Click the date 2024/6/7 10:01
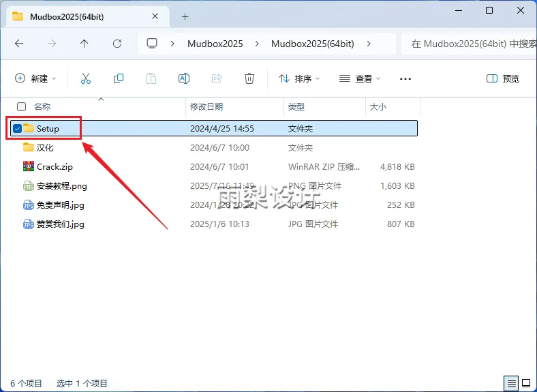 [x=219, y=167]
